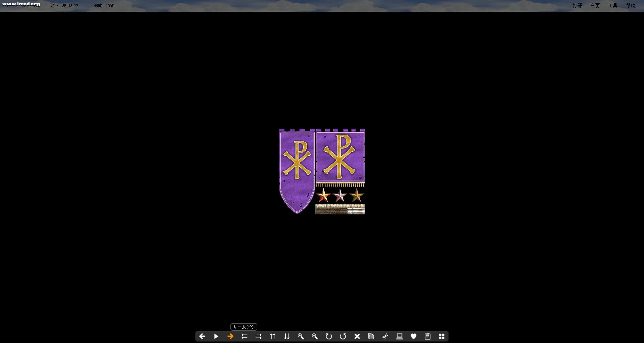Click the clipboard icon in toolbar
The width and height of the screenshot is (644, 343).
coord(428,336)
